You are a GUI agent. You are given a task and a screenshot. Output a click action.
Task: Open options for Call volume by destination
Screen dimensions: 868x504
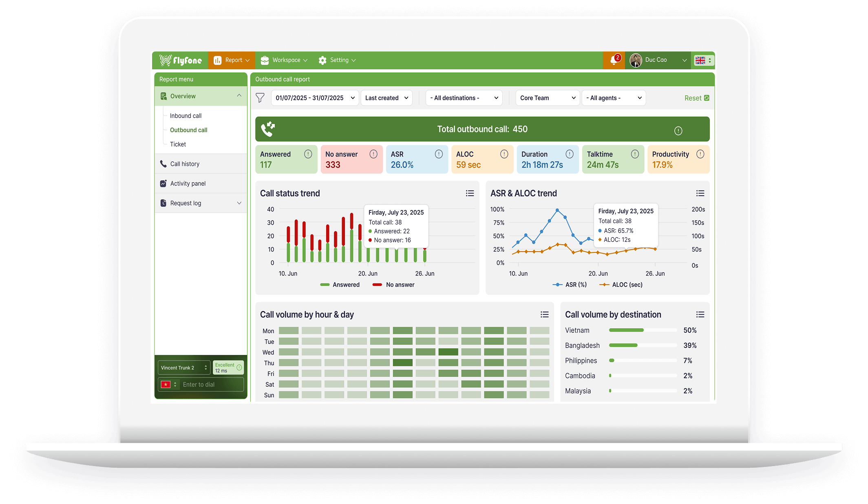click(x=700, y=314)
